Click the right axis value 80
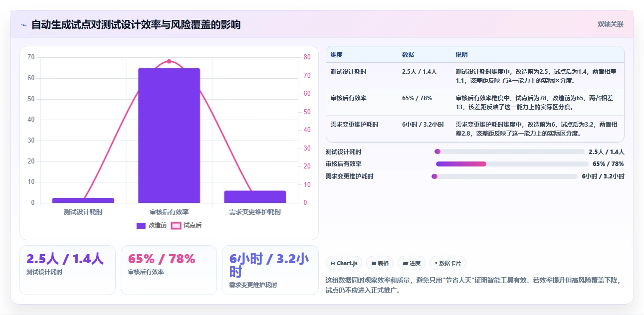This screenshot has width=644, height=315. click(x=307, y=57)
